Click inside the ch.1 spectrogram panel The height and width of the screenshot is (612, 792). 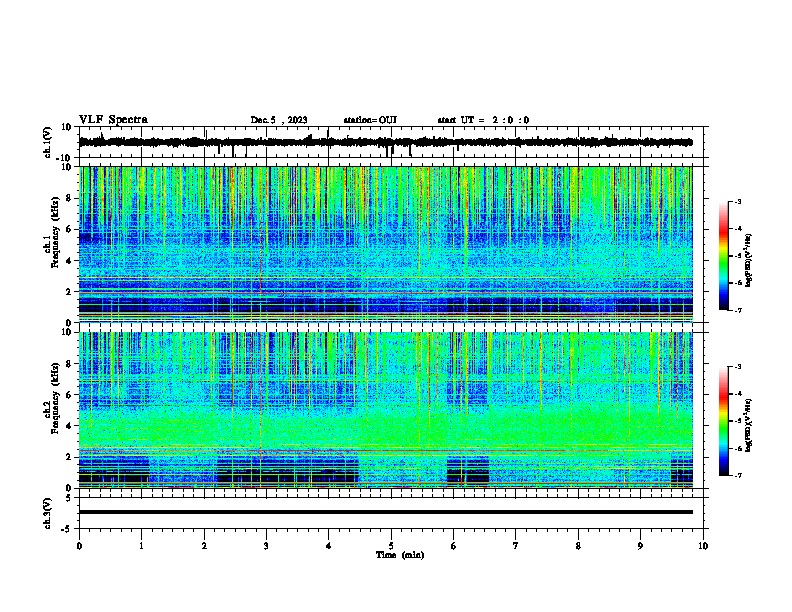[x=385, y=244]
